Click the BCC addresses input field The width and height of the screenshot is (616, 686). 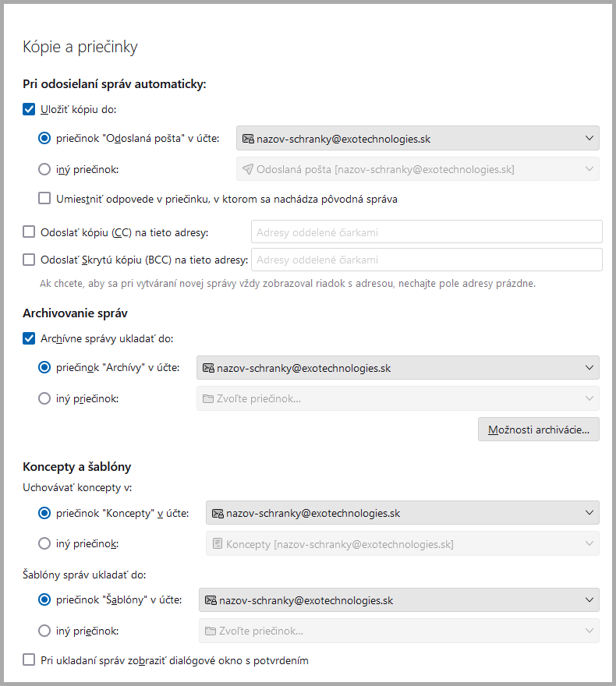427,260
